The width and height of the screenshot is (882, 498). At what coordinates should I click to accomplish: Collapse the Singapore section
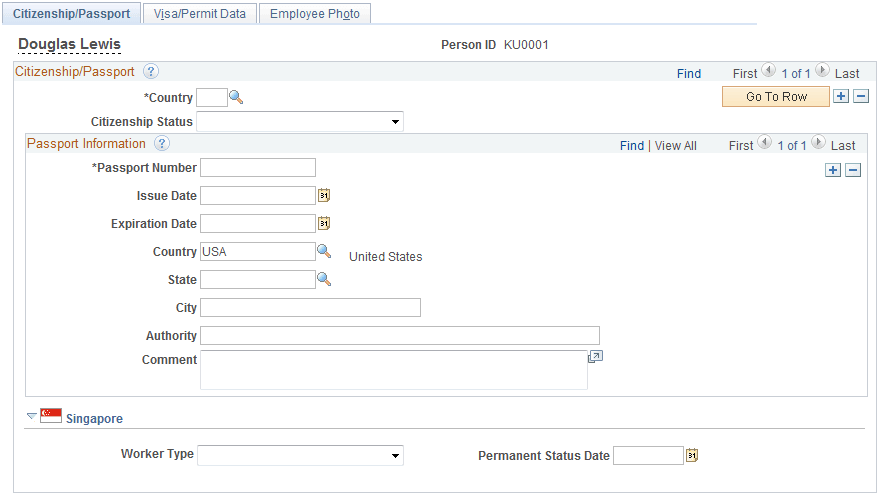point(32,416)
